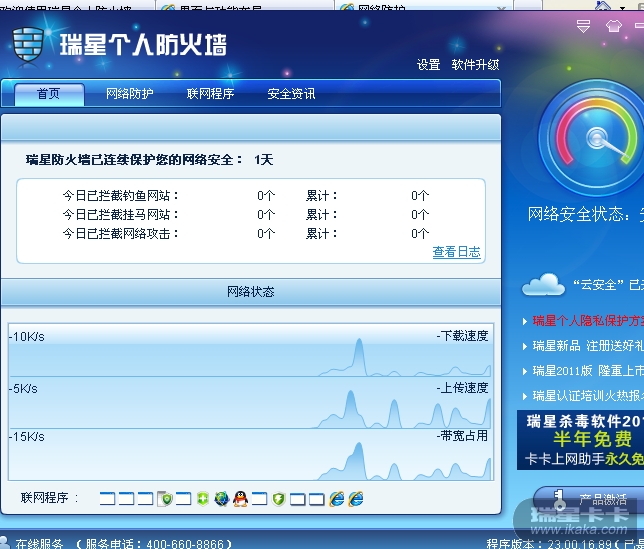Click the generic window icon right of QQ penguin
The image size is (644, 549).
[259, 499]
